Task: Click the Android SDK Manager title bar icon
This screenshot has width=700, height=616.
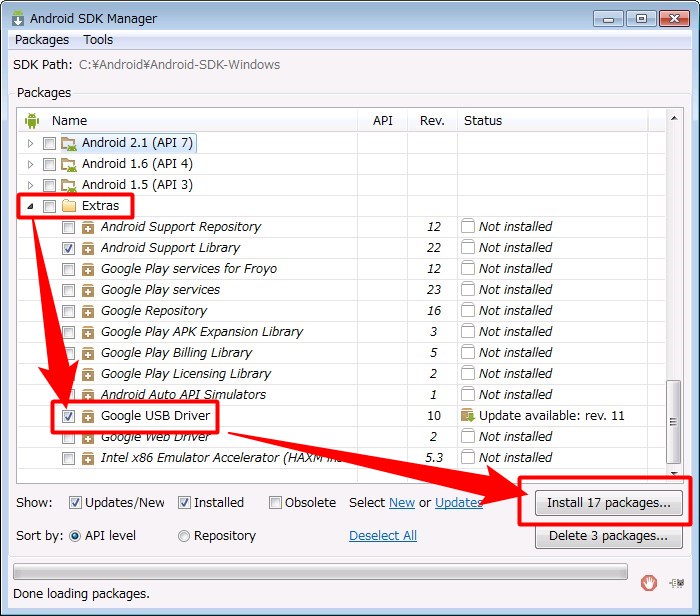Action: 18,18
